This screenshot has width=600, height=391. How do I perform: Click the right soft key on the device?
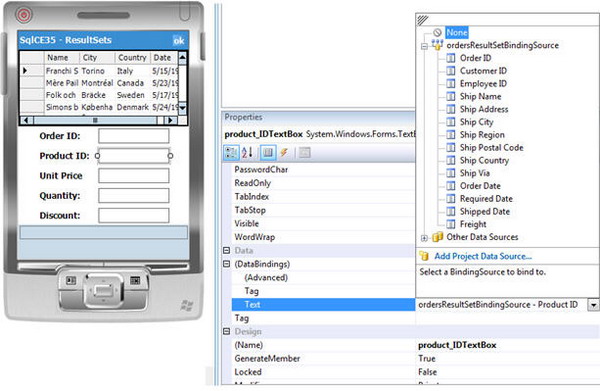click(135, 281)
